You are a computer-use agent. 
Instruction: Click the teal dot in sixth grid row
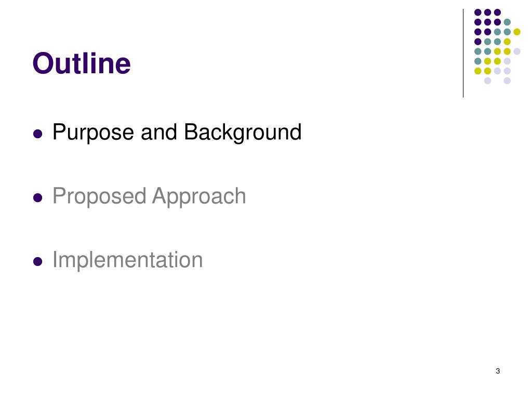(478, 61)
